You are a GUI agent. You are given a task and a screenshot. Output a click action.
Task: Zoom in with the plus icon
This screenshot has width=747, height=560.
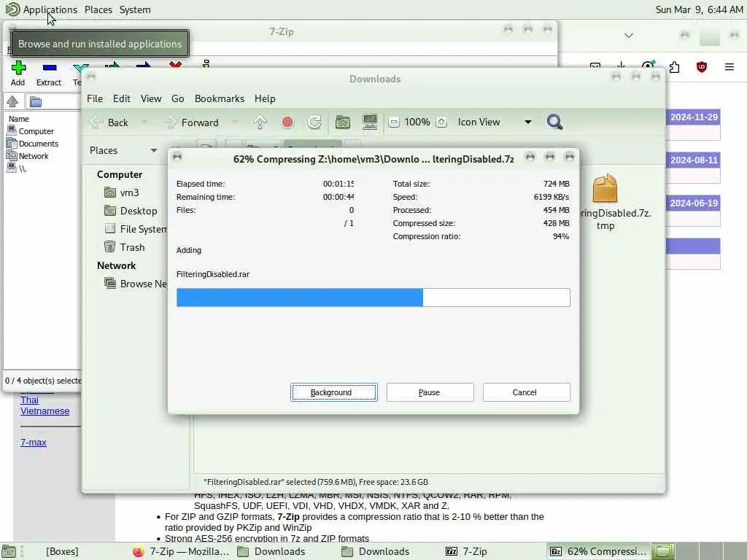(x=441, y=122)
